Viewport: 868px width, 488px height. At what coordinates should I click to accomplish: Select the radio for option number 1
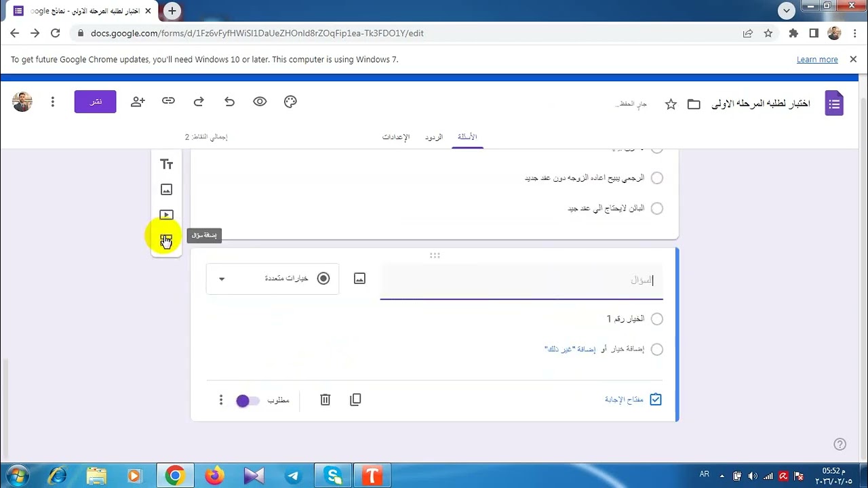(x=656, y=319)
